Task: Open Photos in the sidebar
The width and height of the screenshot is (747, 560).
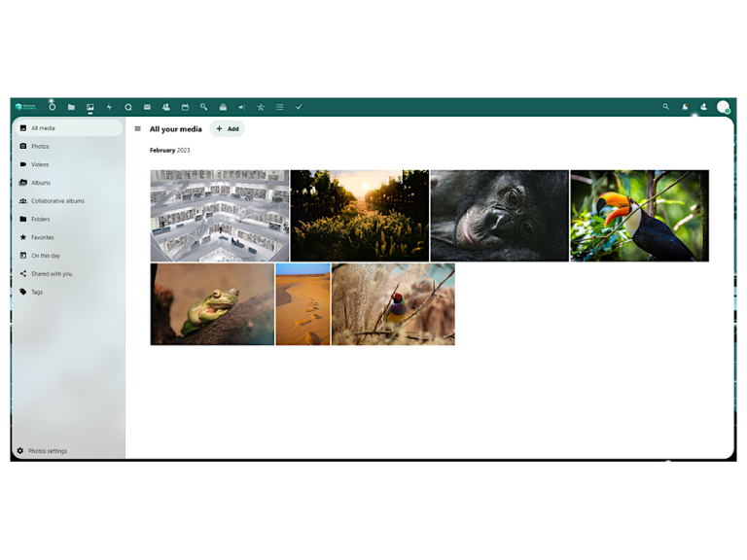Action: (x=69, y=146)
